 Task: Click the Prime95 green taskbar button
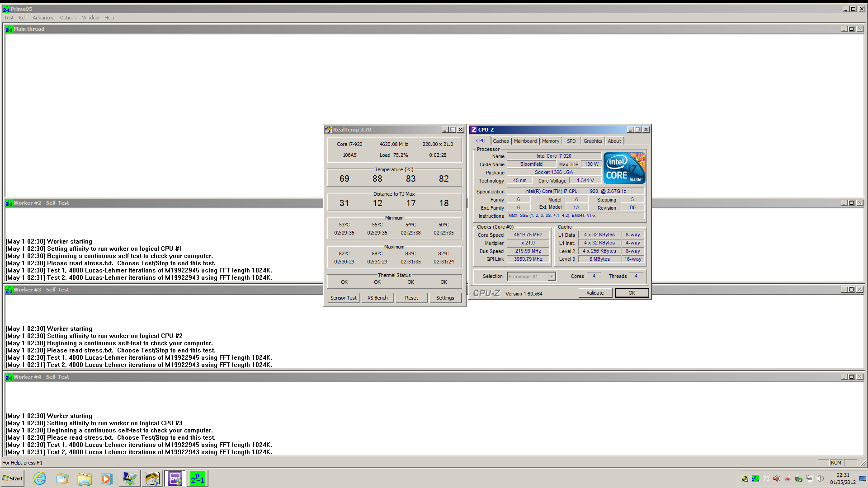(x=198, y=479)
